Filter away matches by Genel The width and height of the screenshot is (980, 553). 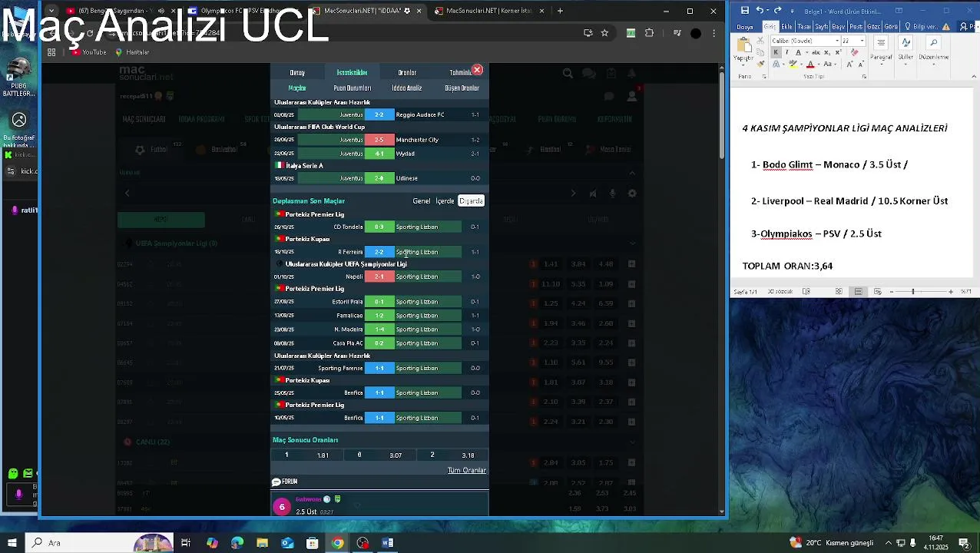pyautogui.click(x=422, y=201)
